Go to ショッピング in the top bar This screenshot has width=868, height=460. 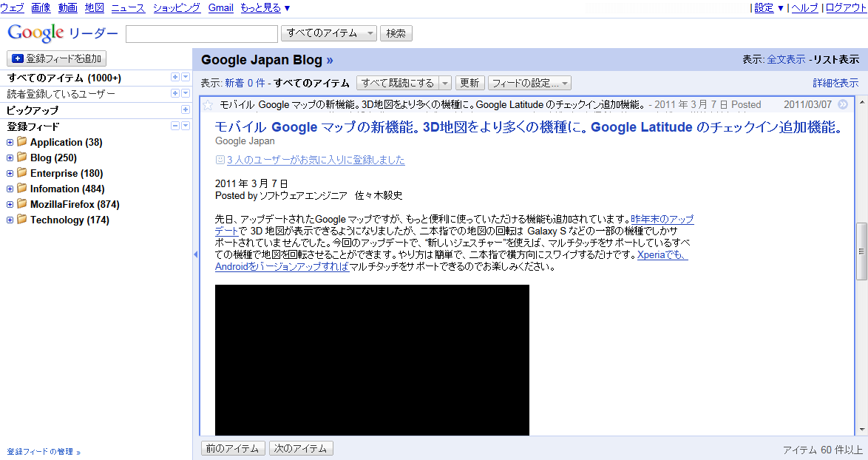tap(177, 7)
